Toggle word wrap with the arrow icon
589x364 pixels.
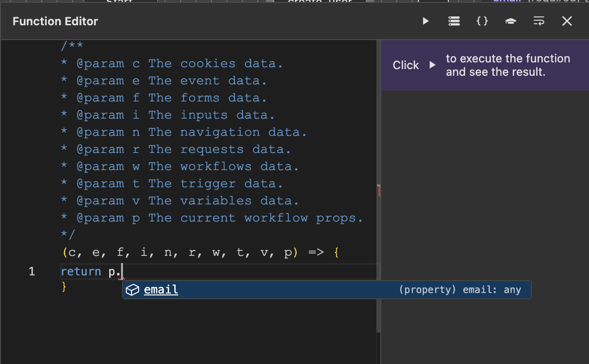coord(538,21)
